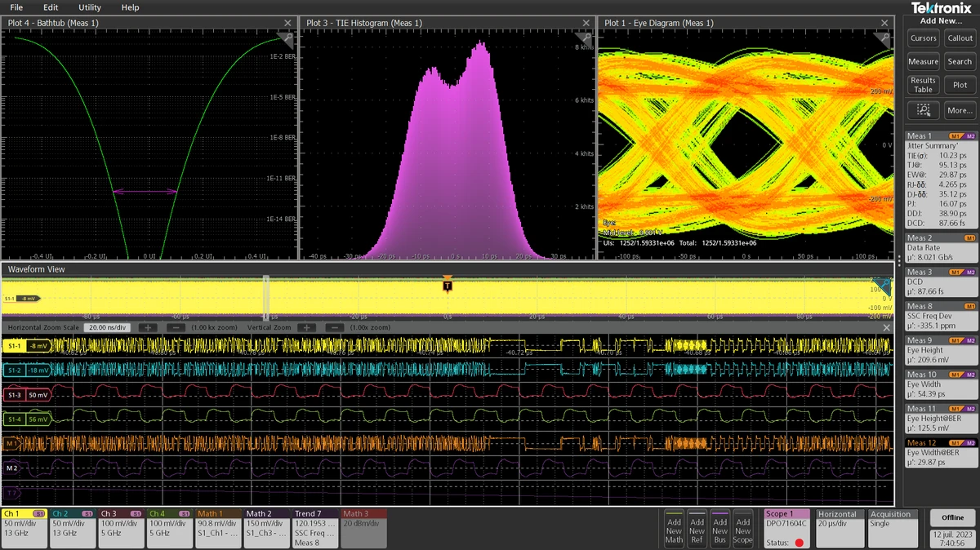Select the Meas 12 Eye Width@BER badge
Image resolution: width=980 pixels, height=550 pixels.
point(942,452)
